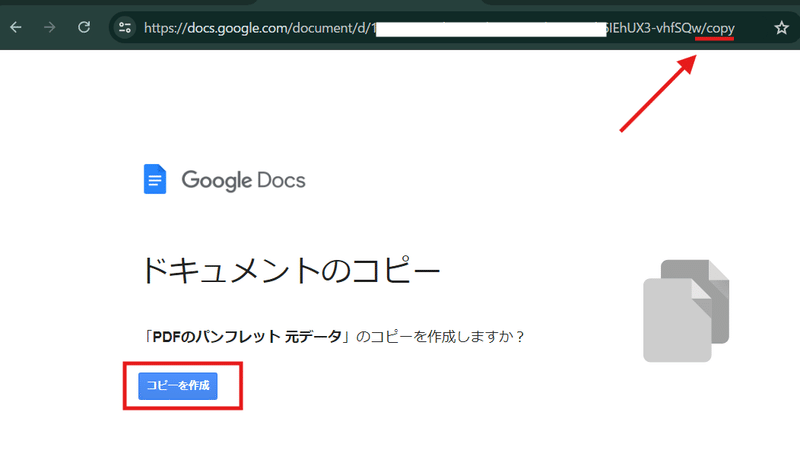Click the docs.google.com URL in address bar
800x453 pixels.
(439, 28)
